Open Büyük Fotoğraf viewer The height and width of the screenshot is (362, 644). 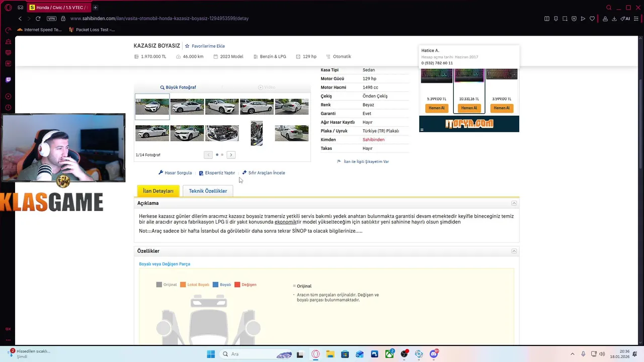178,87
